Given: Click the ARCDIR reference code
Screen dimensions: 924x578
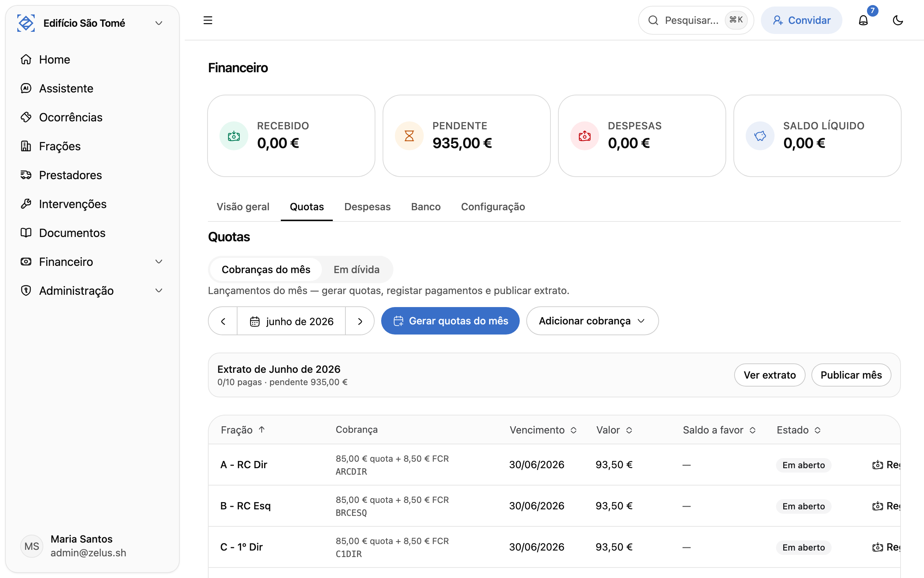Looking at the screenshot, I should (351, 472).
